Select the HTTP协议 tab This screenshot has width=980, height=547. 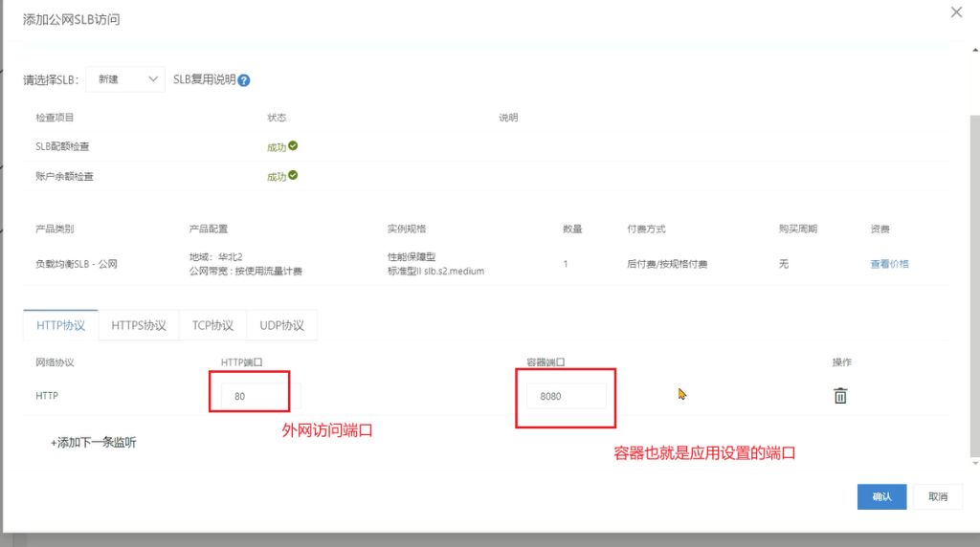click(60, 325)
